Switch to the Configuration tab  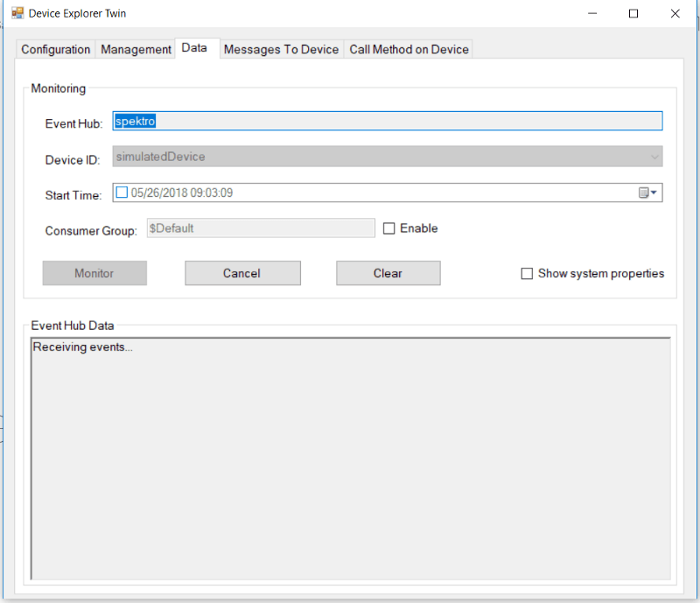[56, 49]
